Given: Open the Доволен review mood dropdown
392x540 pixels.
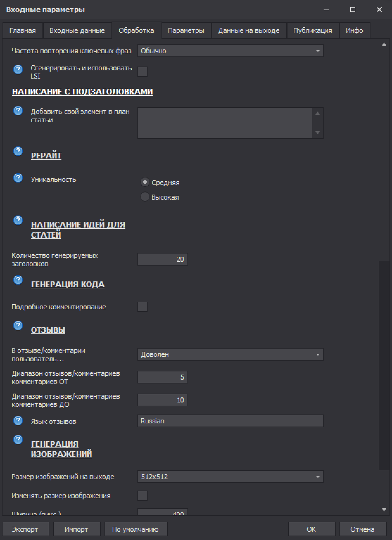Looking at the screenshot, I should click(230, 354).
